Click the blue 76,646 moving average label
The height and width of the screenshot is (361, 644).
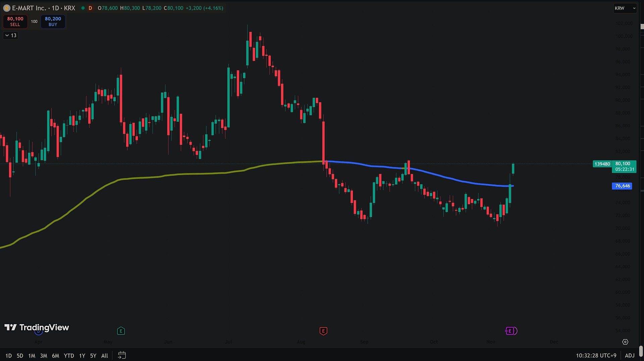coord(622,186)
